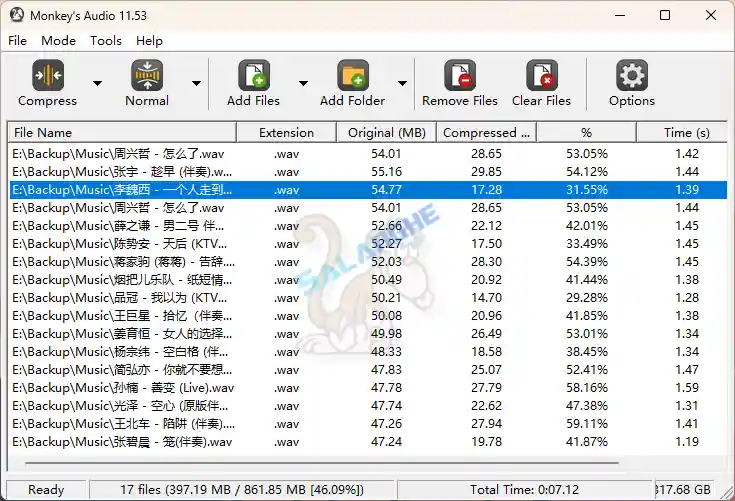735x501 pixels.
Task: Click the Compress toolbar icon
Action: click(x=48, y=75)
